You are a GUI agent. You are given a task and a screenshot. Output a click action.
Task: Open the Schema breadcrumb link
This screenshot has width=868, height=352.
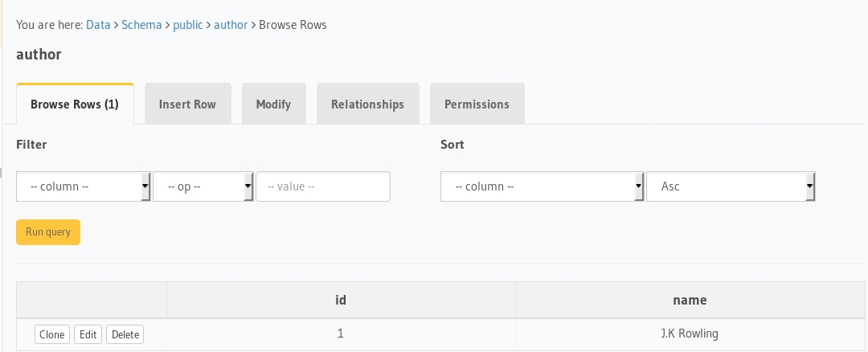[141, 25]
